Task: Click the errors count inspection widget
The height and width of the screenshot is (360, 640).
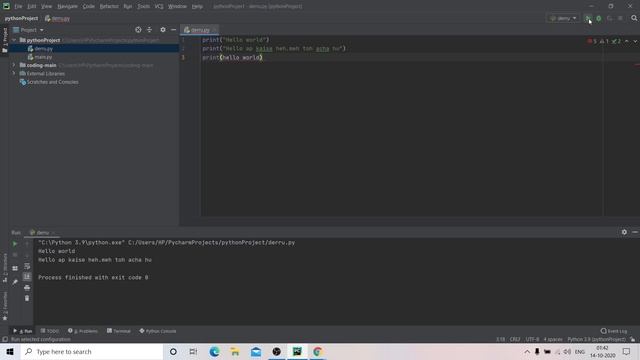Action: 592,41
